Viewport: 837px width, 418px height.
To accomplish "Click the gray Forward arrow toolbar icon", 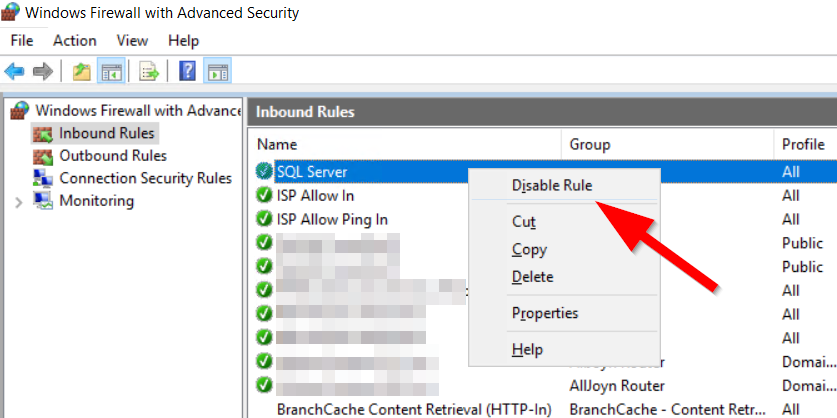I will point(43,71).
